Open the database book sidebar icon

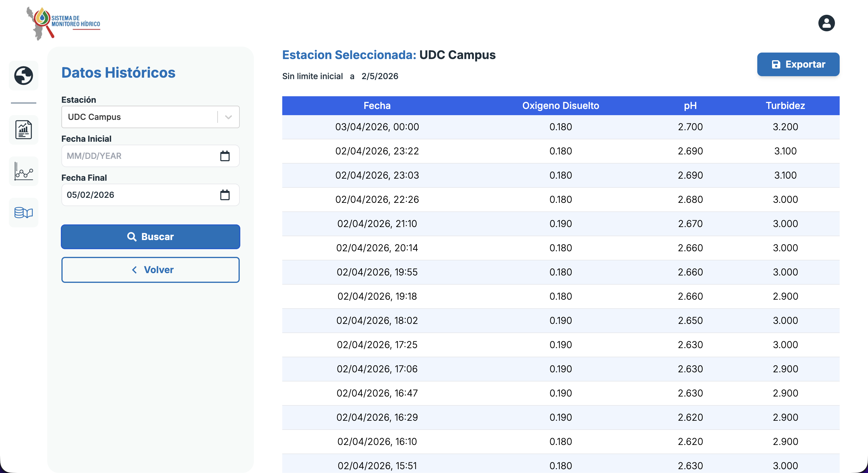click(x=24, y=213)
